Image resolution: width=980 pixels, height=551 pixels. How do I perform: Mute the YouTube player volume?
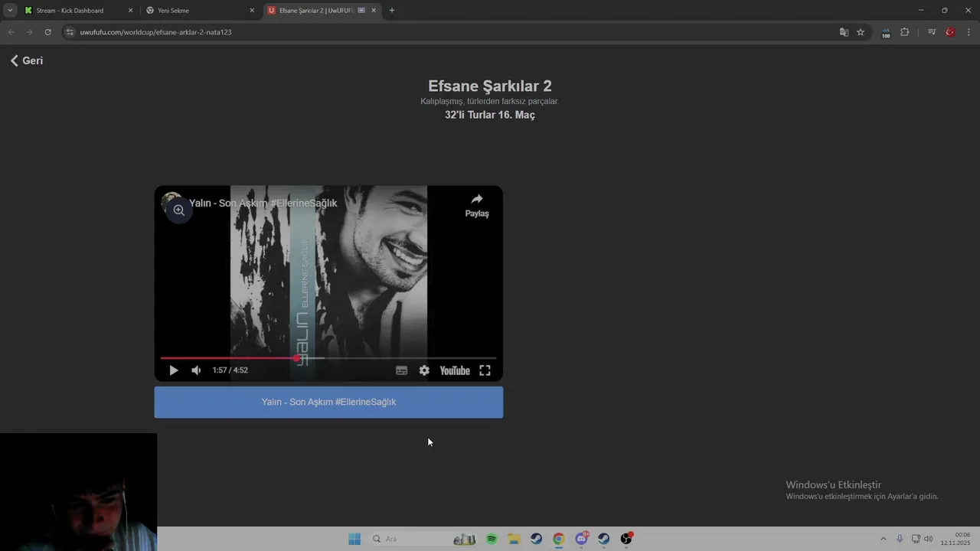pyautogui.click(x=196, y=370)
